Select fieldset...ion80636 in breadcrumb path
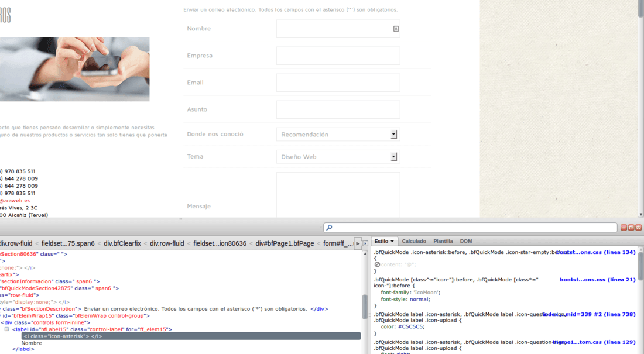The width and height of the screenshot is (644, 354). click(x=220, y=243)
